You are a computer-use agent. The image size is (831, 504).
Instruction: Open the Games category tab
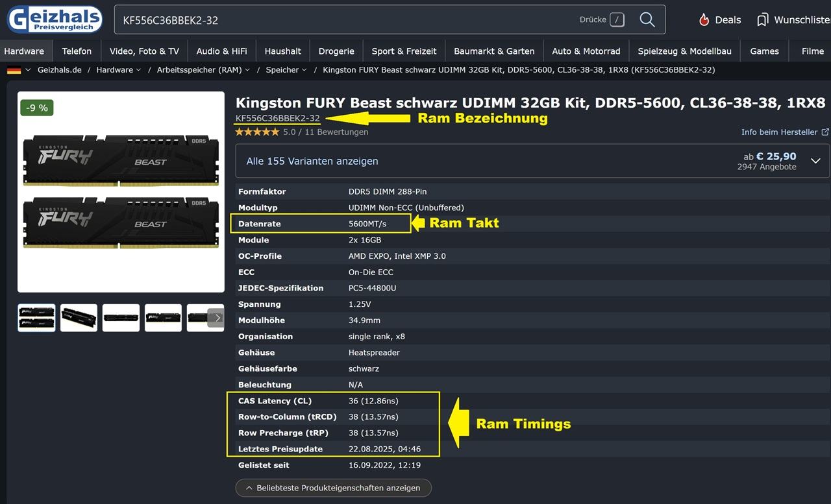point(764,51)
